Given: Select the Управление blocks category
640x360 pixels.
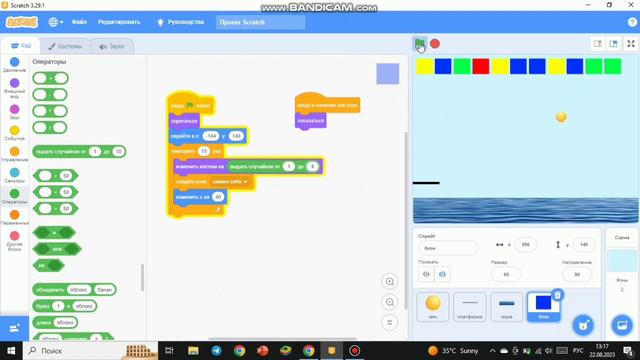Looking at the screenshot, I should [14, 154].
